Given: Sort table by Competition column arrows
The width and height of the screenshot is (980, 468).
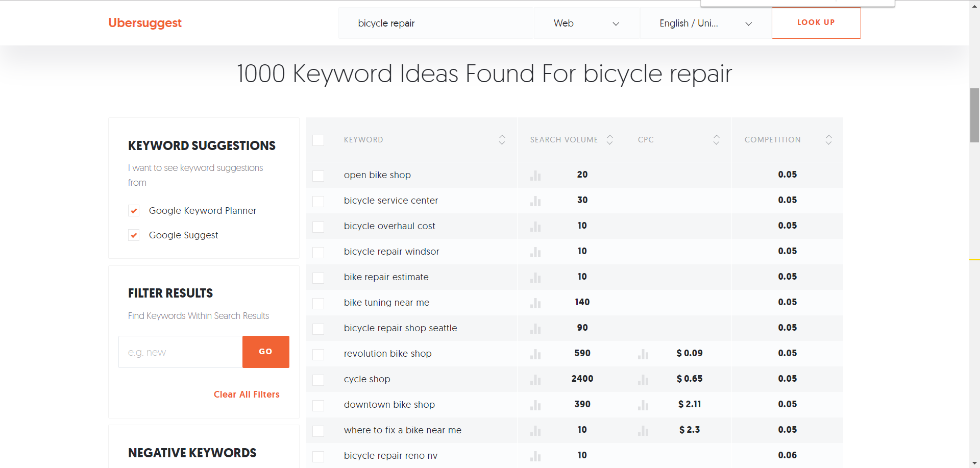Looking at the screenshot, I should point(829,140).
